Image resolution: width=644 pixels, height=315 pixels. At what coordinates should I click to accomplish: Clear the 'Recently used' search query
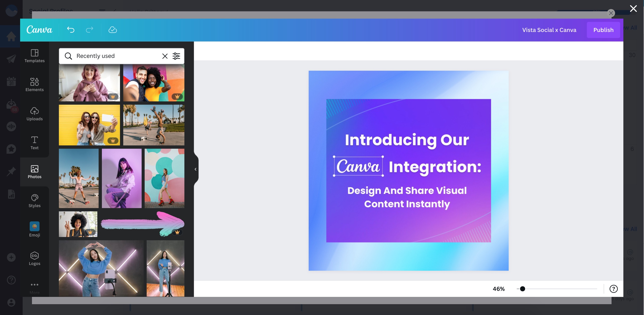(165, 56)
